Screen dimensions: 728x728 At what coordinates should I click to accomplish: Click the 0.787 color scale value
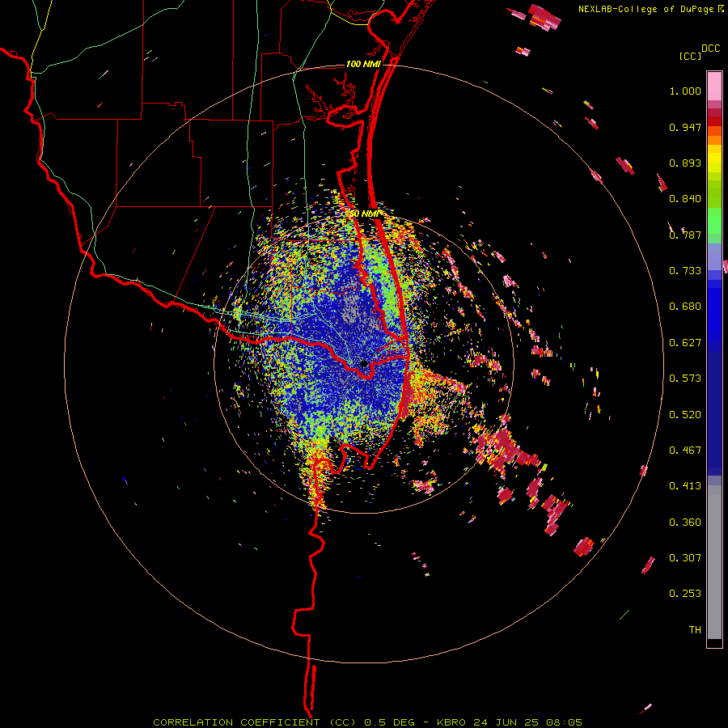pos(685,235)
